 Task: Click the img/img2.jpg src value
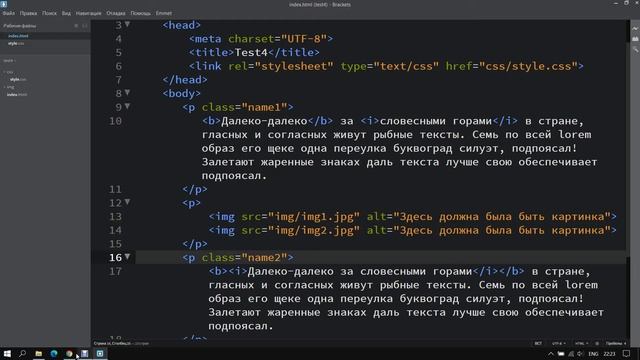[x=314, y=231]
